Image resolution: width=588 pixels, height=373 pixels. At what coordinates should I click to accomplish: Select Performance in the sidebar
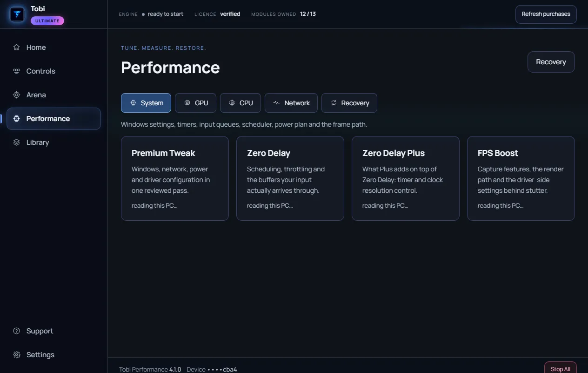tap(53, 119)
